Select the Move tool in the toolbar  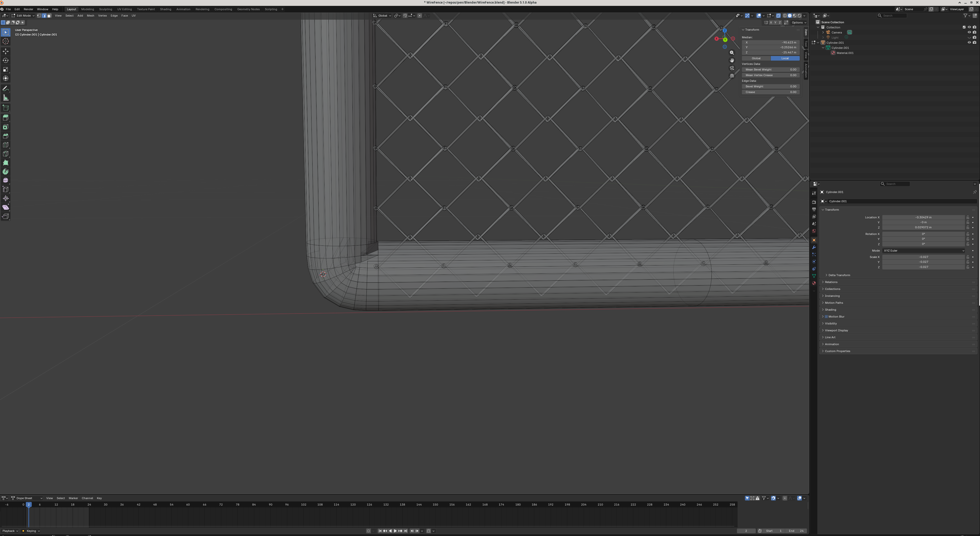6,51
